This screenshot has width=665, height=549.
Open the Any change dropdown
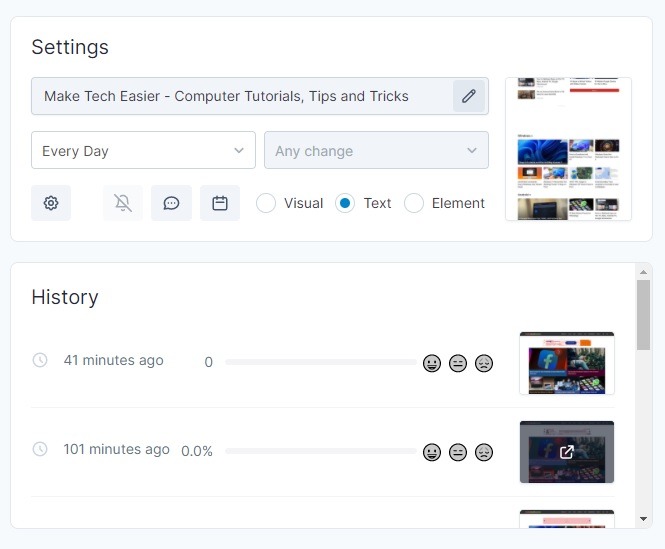pos(376,150)
